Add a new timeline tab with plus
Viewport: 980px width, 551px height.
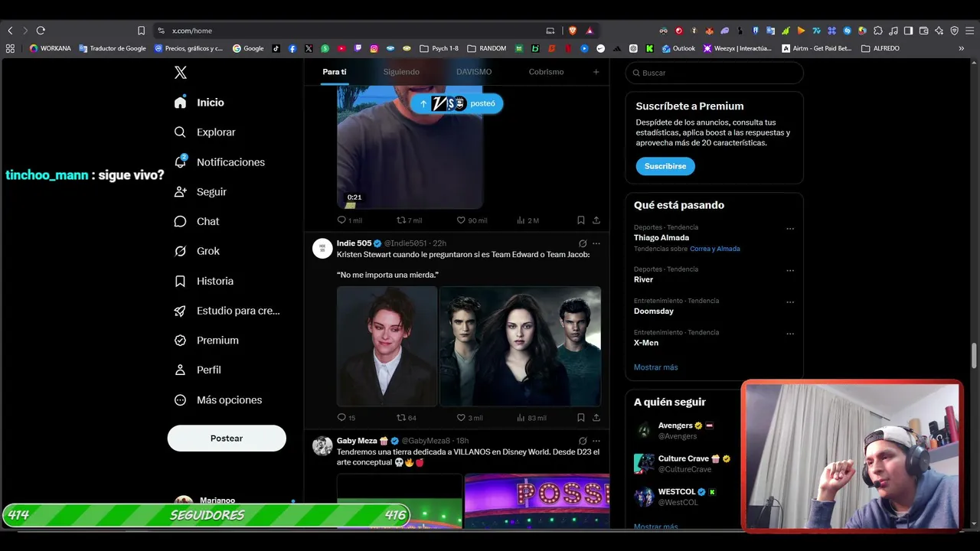(596, 72)
